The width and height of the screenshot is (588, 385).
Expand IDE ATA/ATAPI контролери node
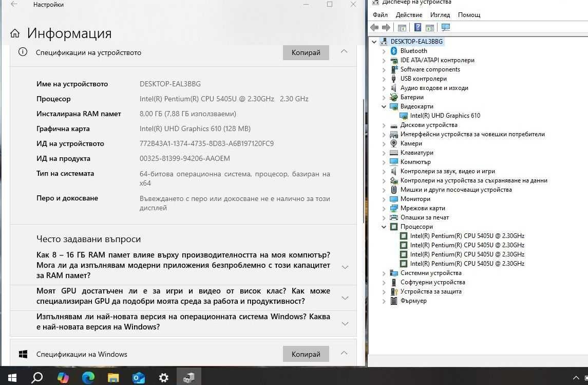pyautogui.click(x=384, y=61)
